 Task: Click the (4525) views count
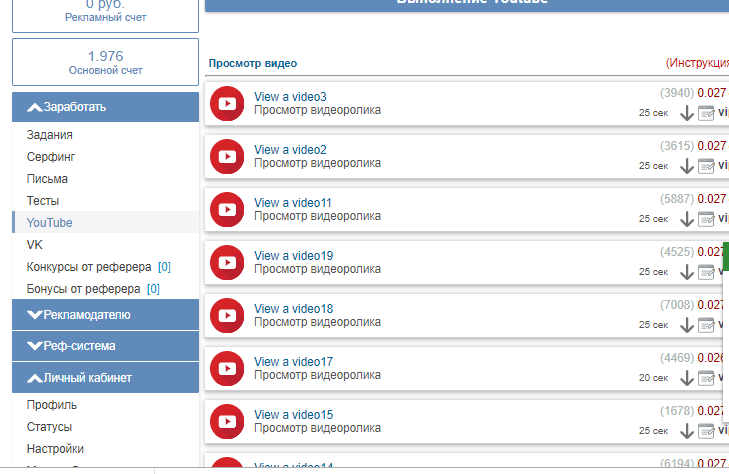pyautogui.click(x=677, y=252)
